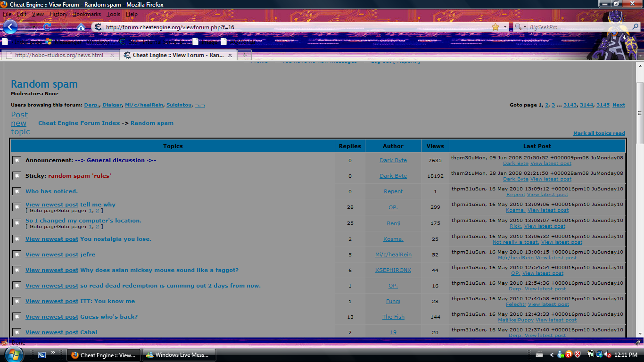Image resolution: width=644 pixels, height=362 pixels.
Task: Click the topic icon beside Sticky random spam rules
Action: [17, 176]
